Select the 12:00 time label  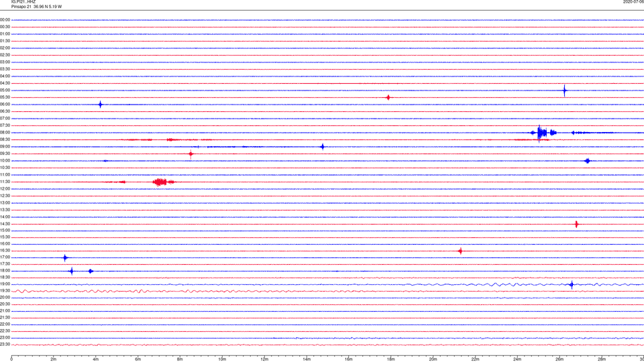pyautogui.click(x=5, y=189)
